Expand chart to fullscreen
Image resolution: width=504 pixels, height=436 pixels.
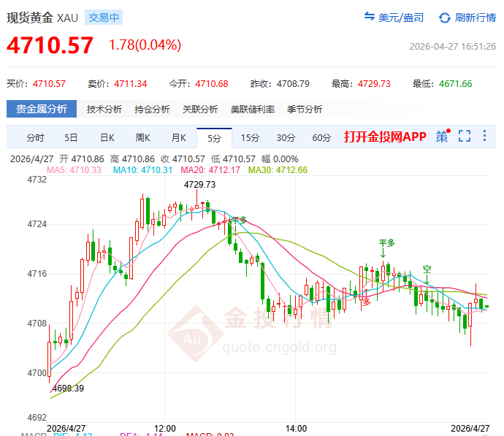coord(465,136)
